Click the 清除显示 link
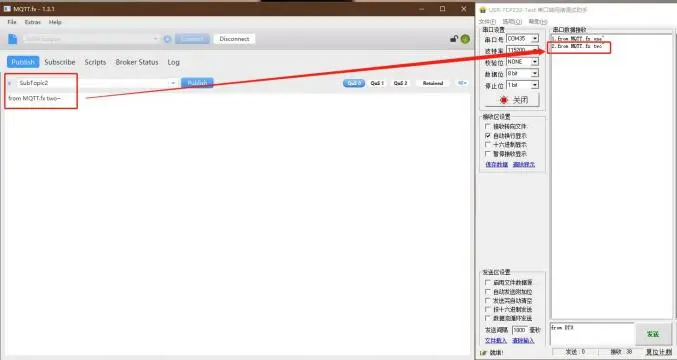This screenshot has height=360, width=677. click(x=524, y=164)
